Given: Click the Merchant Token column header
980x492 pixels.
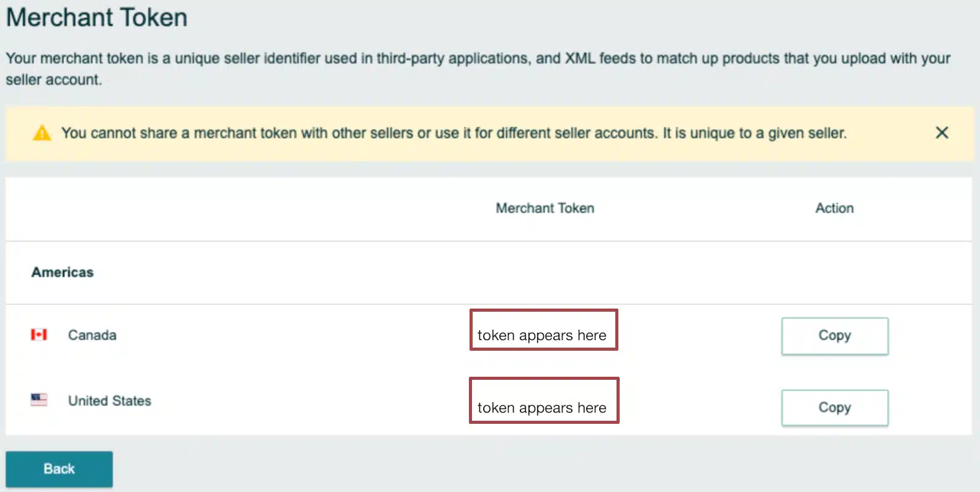Looking at the screenshot, I should (x=545, y=208).
